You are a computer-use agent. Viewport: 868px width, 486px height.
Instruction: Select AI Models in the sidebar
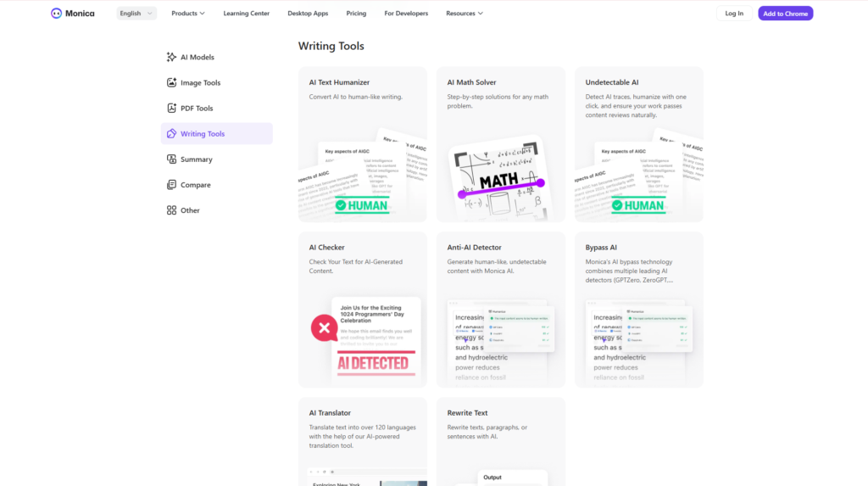216,57
